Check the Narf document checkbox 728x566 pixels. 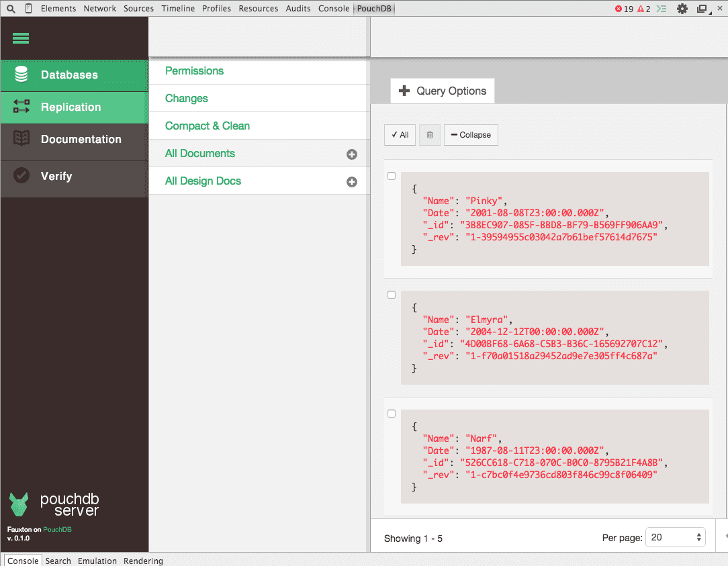coord(392,414)
